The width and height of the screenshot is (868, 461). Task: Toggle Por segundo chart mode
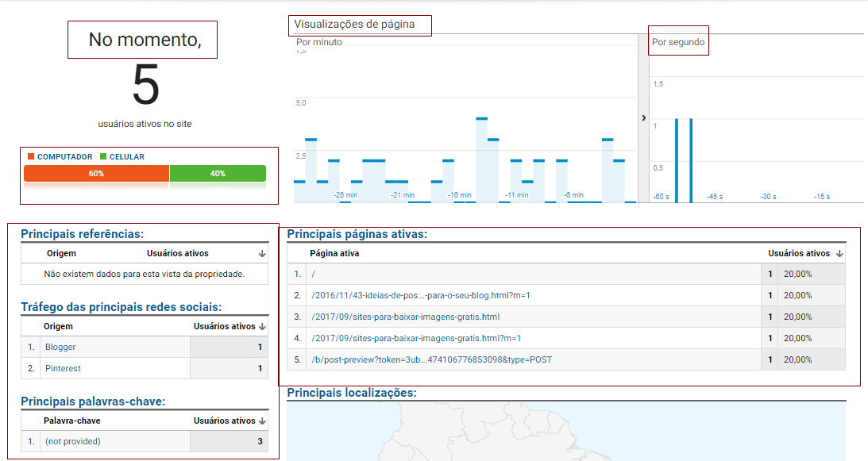tap(677, 40)
